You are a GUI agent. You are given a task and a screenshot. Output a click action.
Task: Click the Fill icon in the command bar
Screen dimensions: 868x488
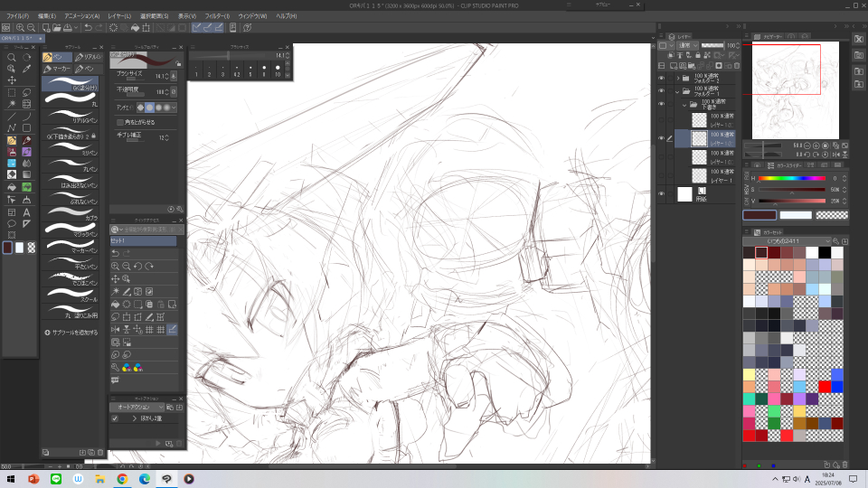tap(135, 28)
